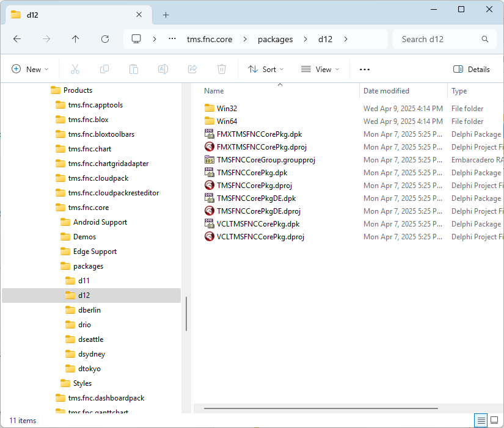Click the packages breadcrumb
The height and width of the screenshot is (428, 504).
point(275,39)
